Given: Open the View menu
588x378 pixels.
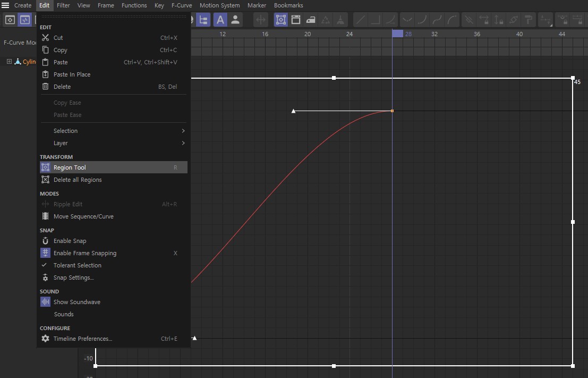Looking at the screenshot, I should point(83,5).
